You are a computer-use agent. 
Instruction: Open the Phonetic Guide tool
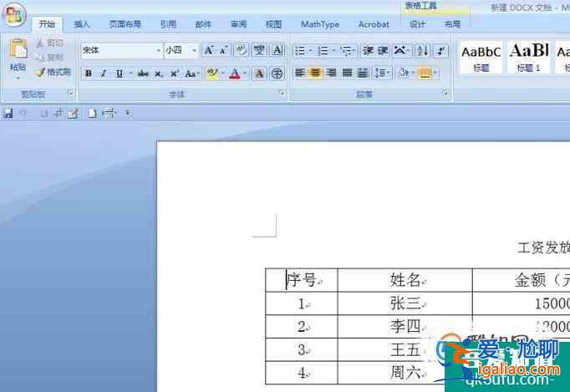[259, 50]
